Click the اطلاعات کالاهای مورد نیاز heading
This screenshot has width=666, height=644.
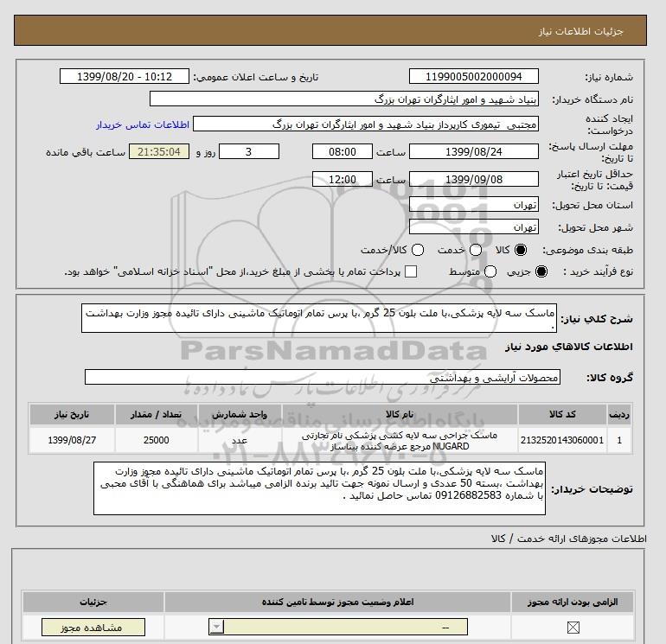pos(569,347)
